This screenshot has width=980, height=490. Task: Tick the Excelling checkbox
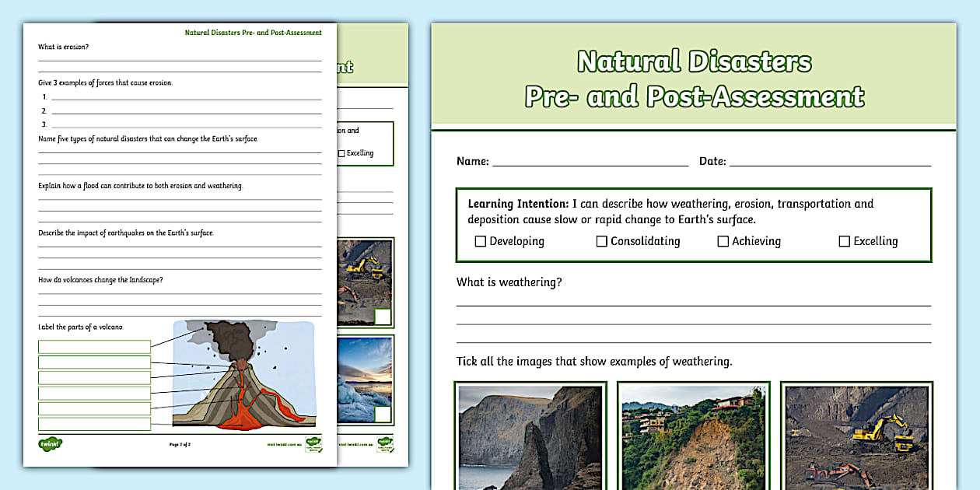click(844, 241)
